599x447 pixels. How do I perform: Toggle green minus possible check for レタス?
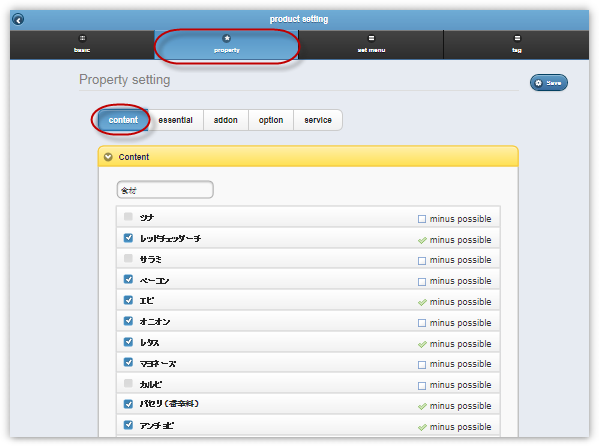point(422,344)
